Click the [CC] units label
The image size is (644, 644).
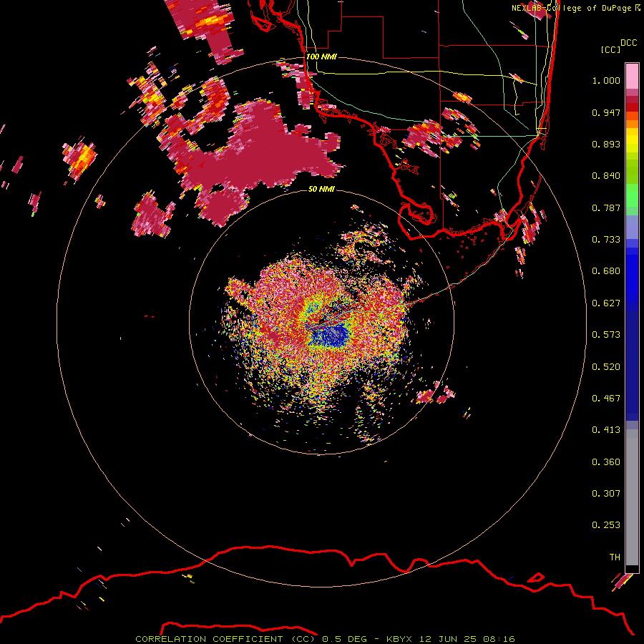point(611,49)
